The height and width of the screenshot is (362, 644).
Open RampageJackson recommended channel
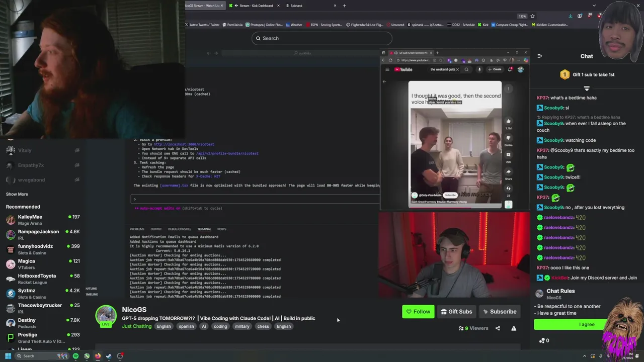(43, 234)
